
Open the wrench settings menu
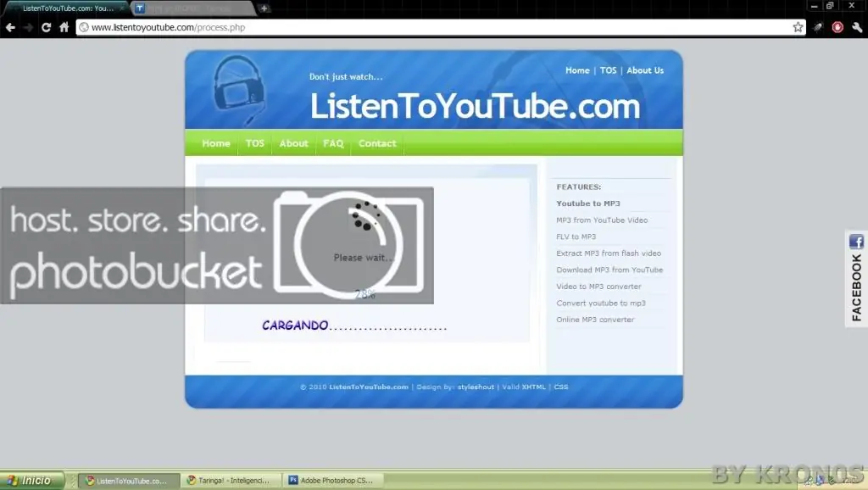tap(857, 27)
